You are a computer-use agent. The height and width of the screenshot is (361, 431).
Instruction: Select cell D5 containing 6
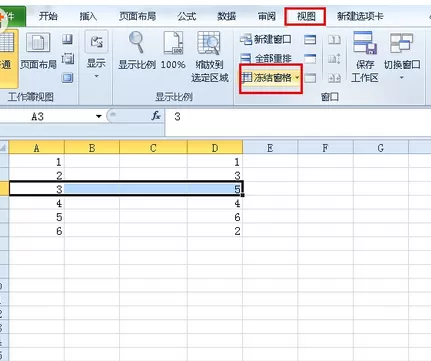coord(215,217)
